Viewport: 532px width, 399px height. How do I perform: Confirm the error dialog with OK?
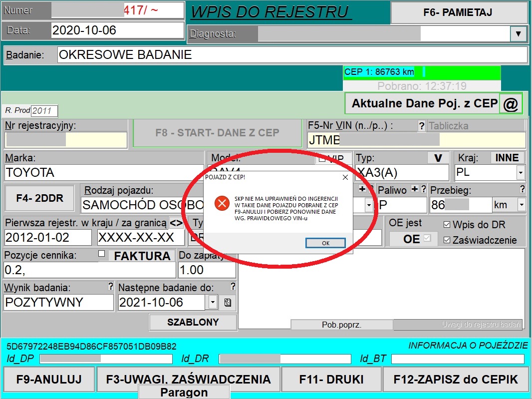click(x=325, y=243)
